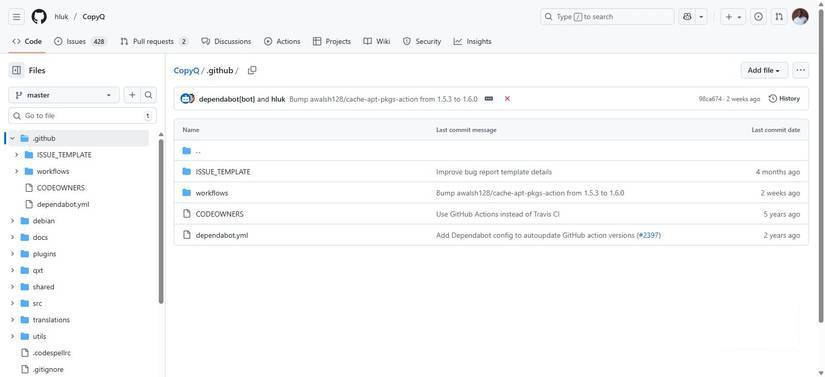This screenshot has height=377, width=825.
Task: Open commit hash 98ca674
Action: point(710,99)
